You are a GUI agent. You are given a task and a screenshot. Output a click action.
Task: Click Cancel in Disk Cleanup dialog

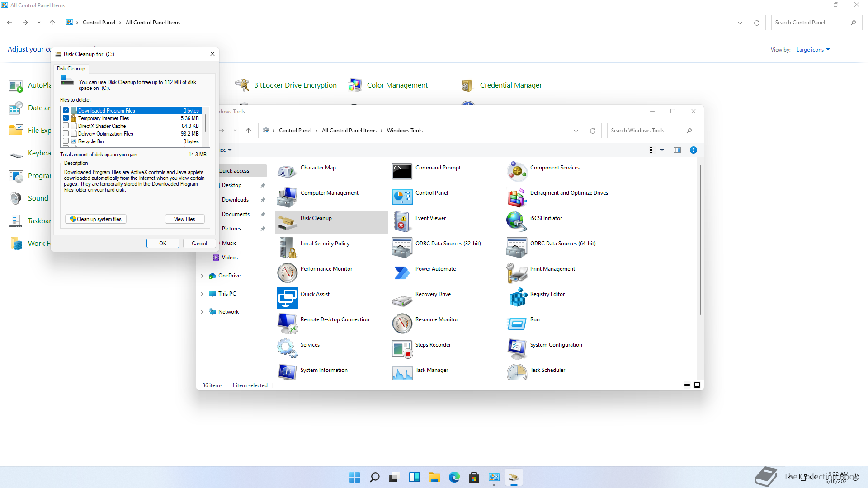(x=199, y=244)
